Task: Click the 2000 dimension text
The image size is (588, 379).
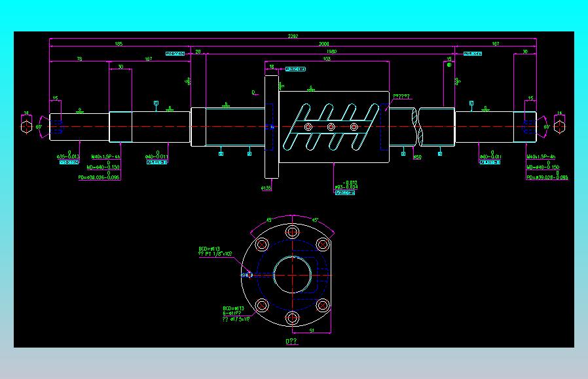Action: tap(324, 45)
